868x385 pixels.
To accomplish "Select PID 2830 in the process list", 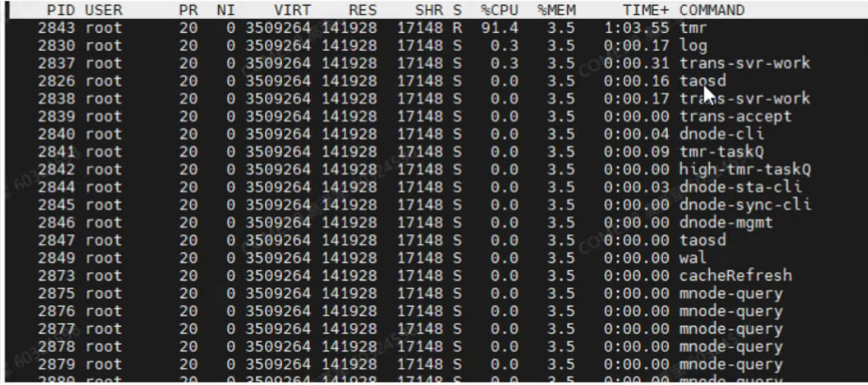I will tap(55, 46).
